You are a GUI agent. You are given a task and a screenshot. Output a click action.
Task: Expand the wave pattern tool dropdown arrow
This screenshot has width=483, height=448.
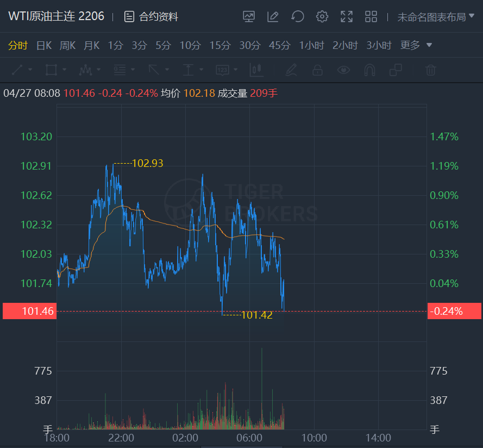pyautogui.click(x=98, y=70)
